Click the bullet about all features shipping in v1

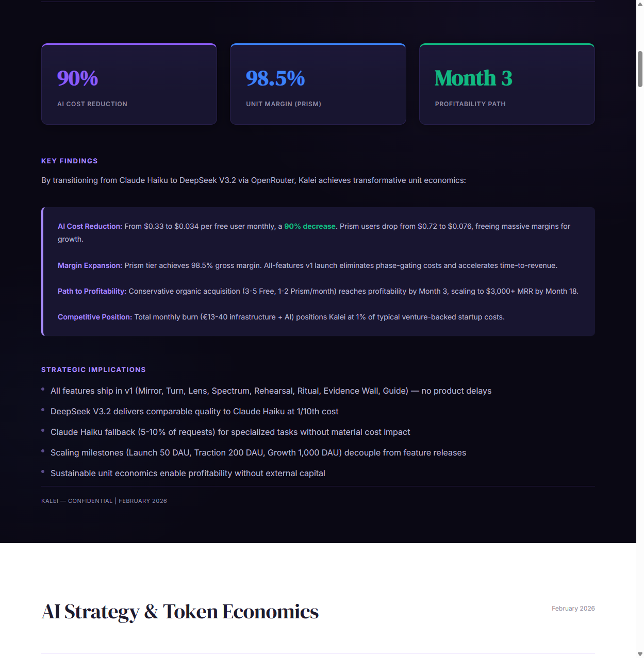(271, 391)
